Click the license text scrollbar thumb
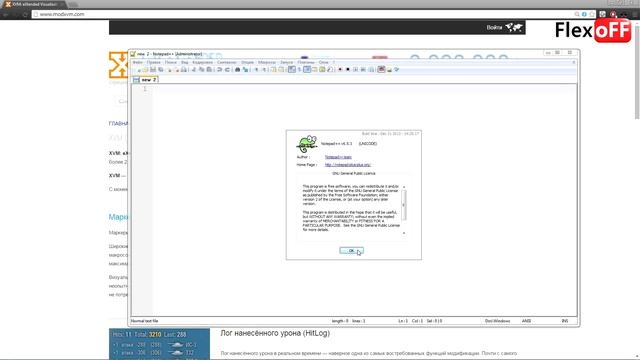 [x=404, y=205]
